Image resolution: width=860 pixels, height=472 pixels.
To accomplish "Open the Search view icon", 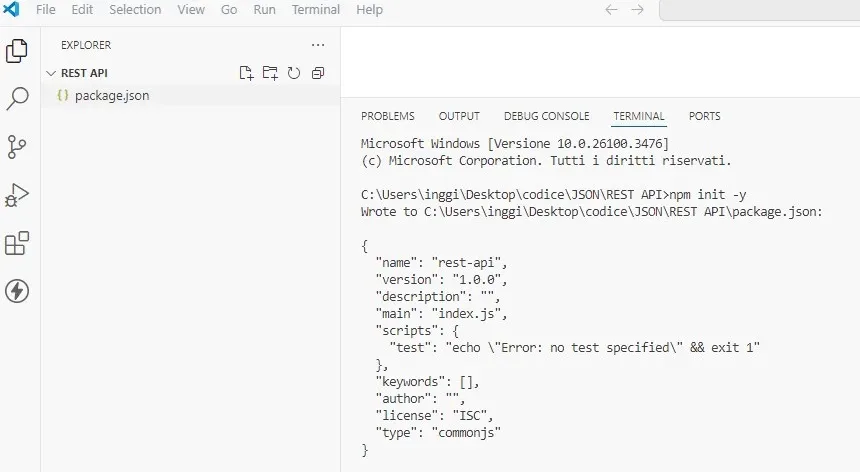I will coord(17,99).
